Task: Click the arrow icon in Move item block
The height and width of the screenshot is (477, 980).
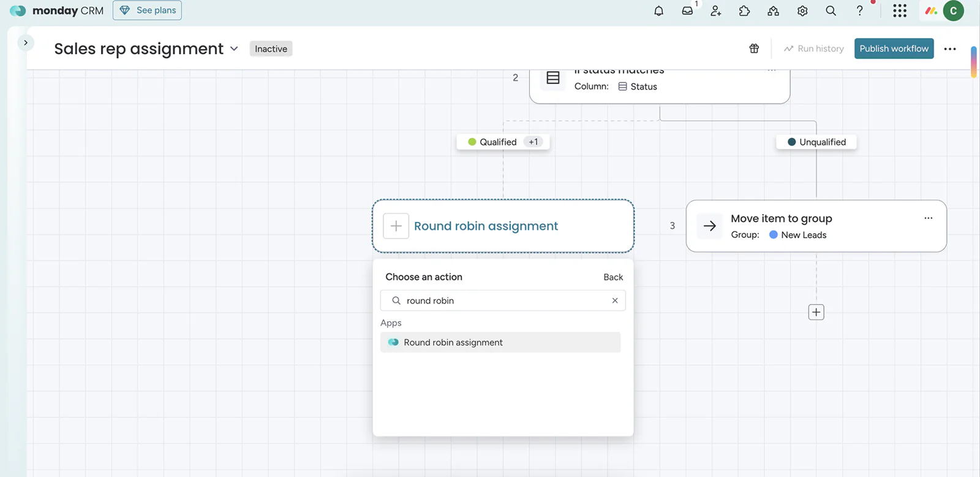Action: (x=709, y=226)
